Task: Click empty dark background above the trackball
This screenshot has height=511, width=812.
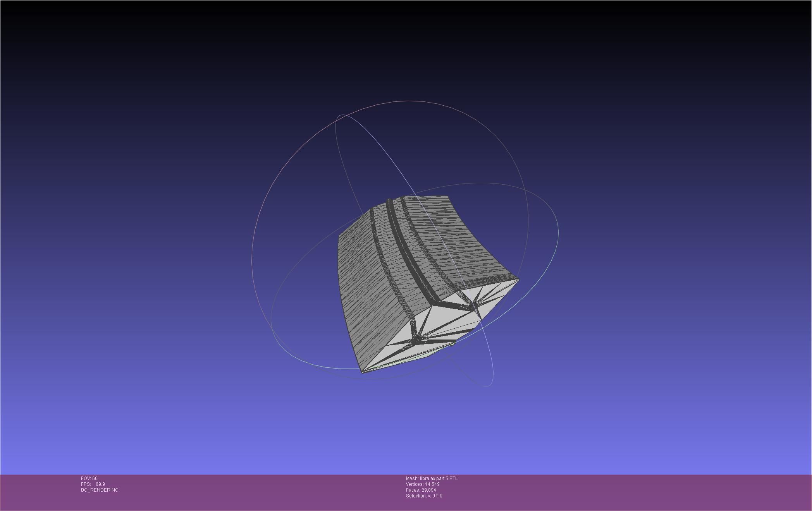Action: click(407, 46)
